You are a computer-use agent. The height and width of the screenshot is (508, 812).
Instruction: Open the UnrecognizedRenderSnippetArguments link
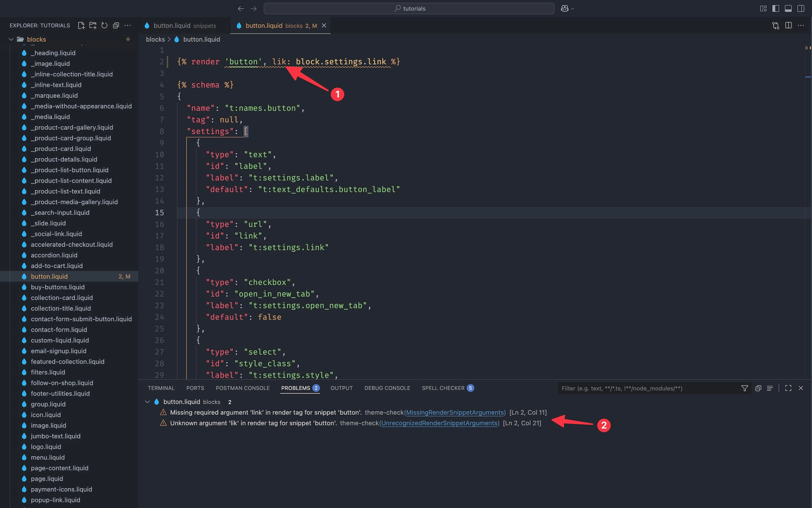(440, 423)
